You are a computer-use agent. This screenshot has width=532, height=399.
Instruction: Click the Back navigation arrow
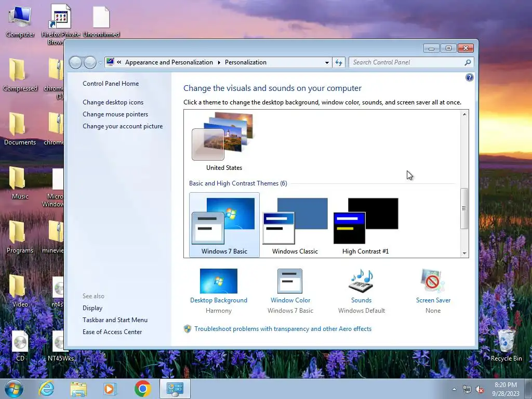click(75, 62)
